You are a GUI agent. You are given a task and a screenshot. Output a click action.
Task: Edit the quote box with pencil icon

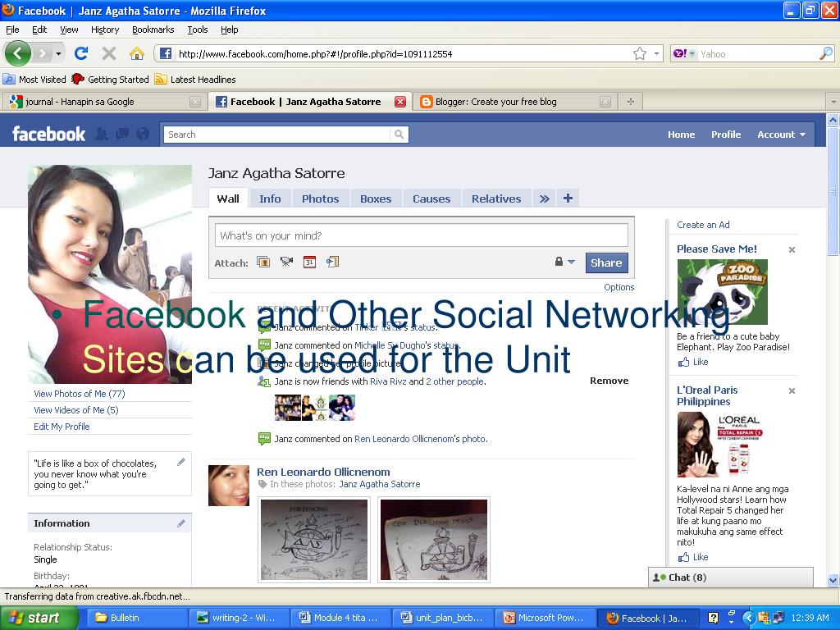click(x=181, y=462)
